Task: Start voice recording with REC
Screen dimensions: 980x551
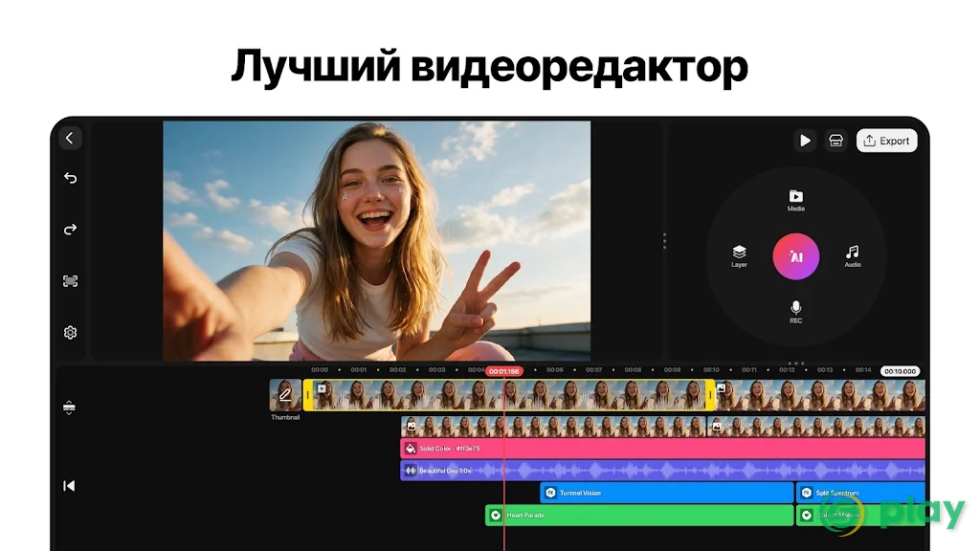Action: click(x=795, y=312)
